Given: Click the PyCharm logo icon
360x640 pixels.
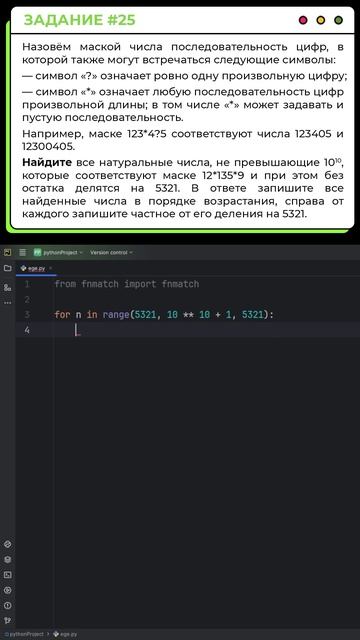Looking at the screenshot, I should [7, 252].
